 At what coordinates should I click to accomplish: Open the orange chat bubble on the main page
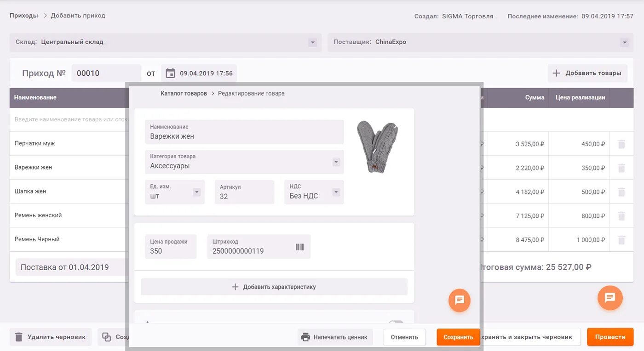pyautogui.click(x=610, y=298)
